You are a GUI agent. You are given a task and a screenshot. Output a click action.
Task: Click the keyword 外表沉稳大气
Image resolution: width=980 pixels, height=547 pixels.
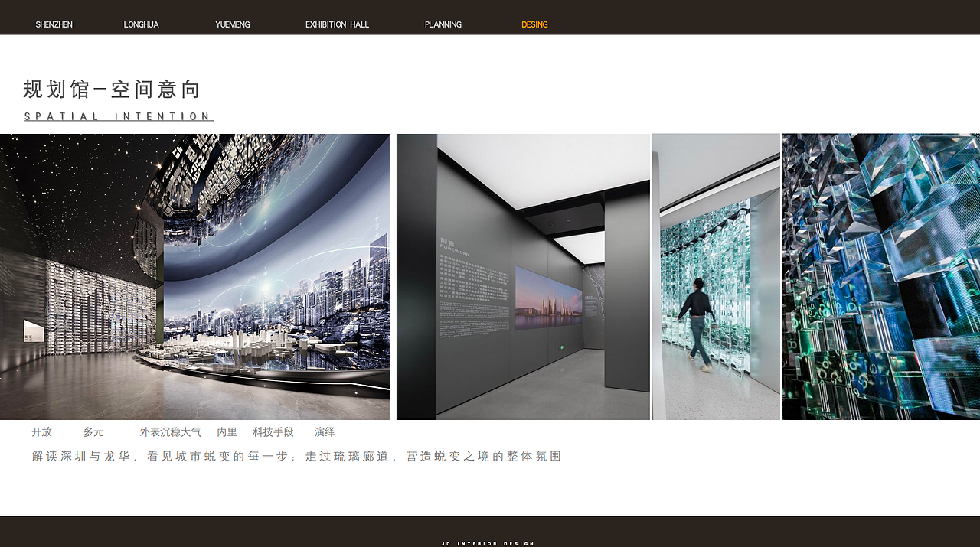point(170,432)
